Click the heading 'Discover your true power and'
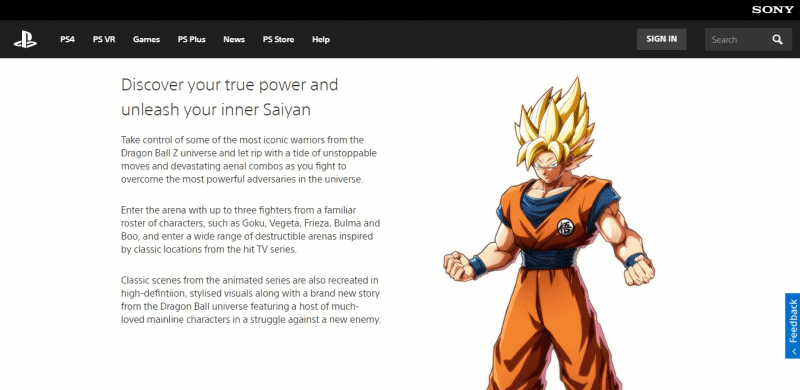This screenshot has height=390, width=800. [230, 85]
